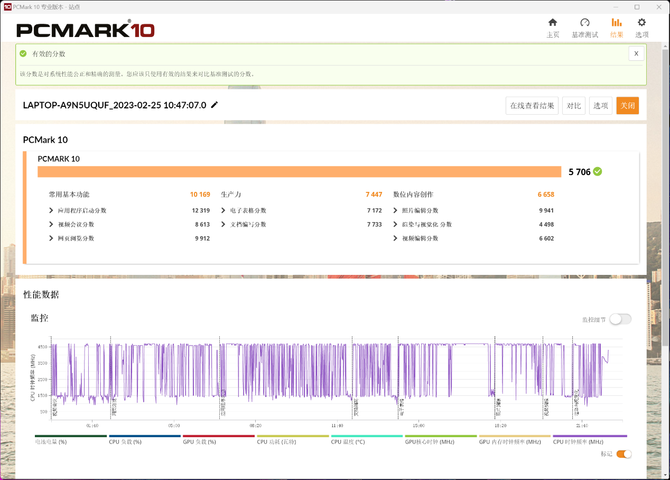The image size is (670, 480).
Task: Click the PCMark 10 title bar app icon
Action: pos(7,7)
